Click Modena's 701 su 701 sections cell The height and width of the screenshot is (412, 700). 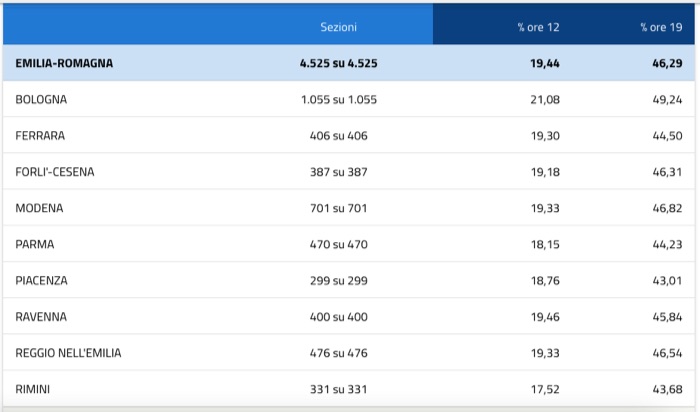pos(338,208)
